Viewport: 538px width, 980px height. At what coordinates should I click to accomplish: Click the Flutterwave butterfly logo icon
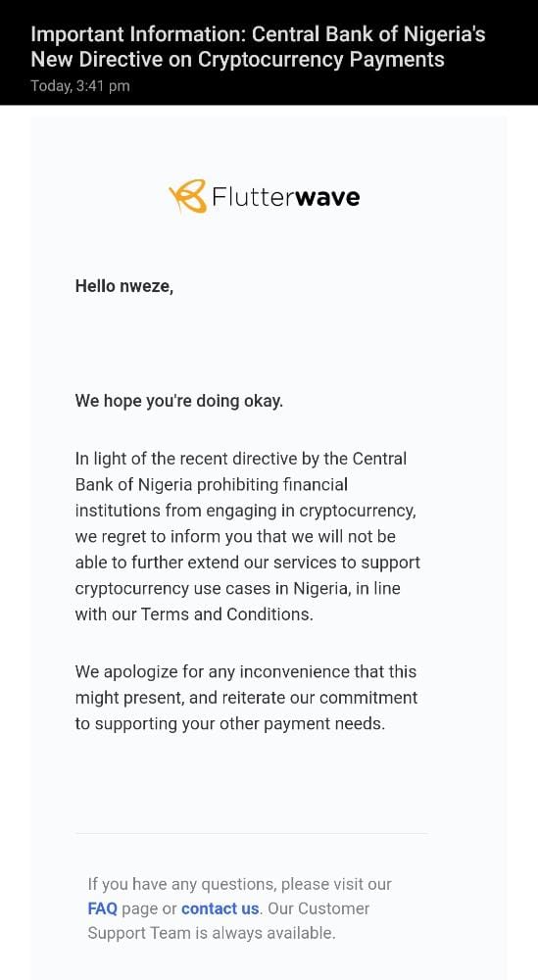[187, 196]
